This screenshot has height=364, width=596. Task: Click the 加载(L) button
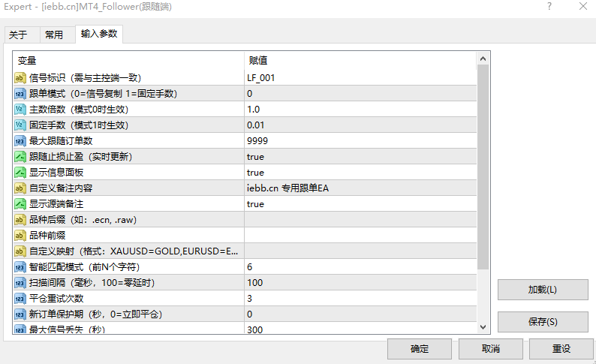point(543,290)
